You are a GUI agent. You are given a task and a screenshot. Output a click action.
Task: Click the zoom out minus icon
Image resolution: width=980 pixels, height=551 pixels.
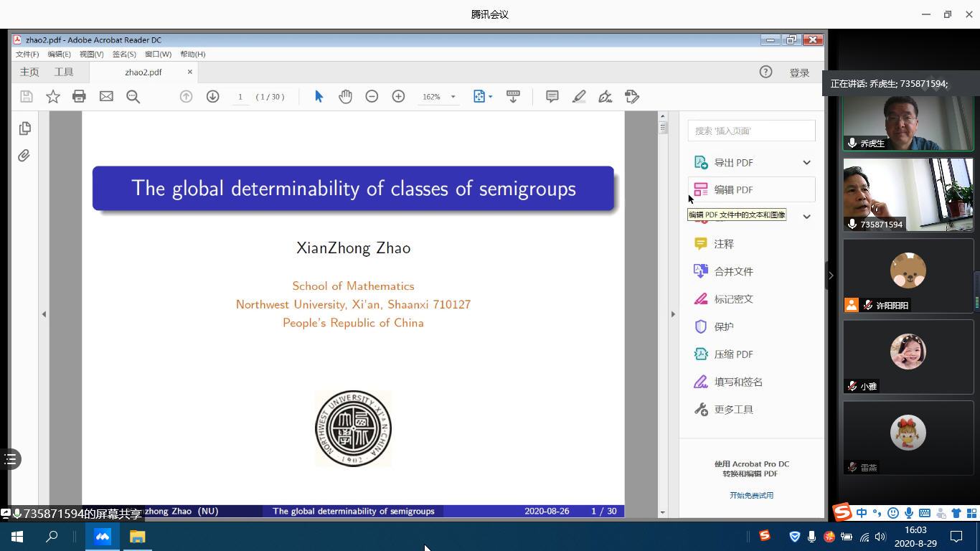pos(372,97)
